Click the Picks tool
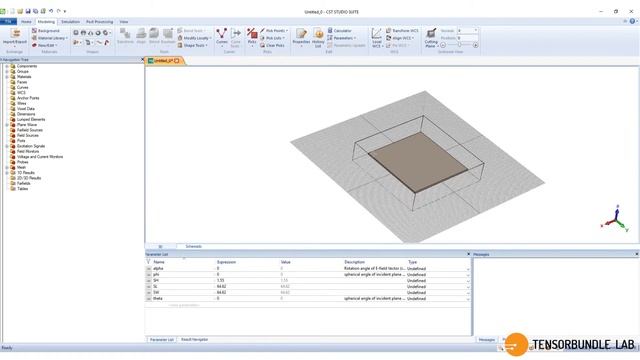 coord(252,38)
